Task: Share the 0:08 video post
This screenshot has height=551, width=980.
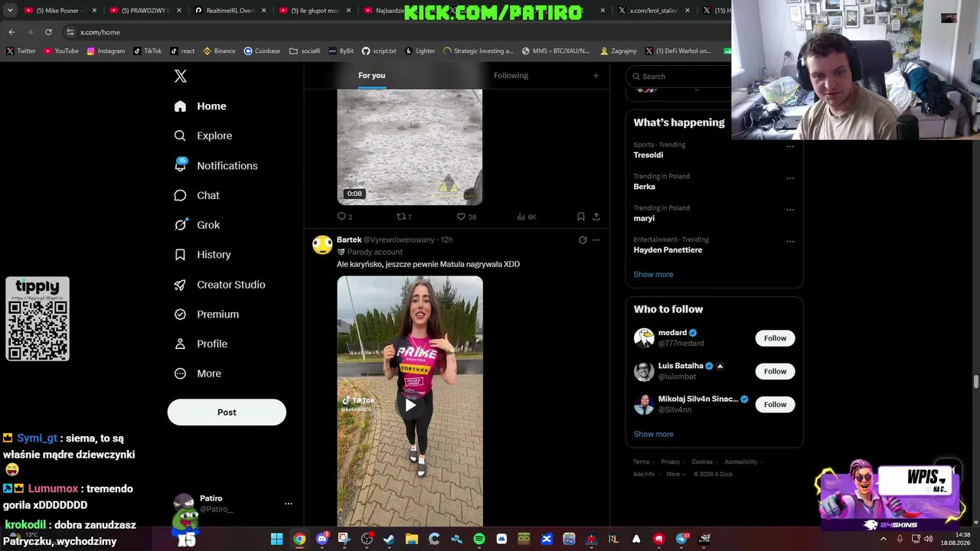Action: pyautogui.click(x=596, y=217)
